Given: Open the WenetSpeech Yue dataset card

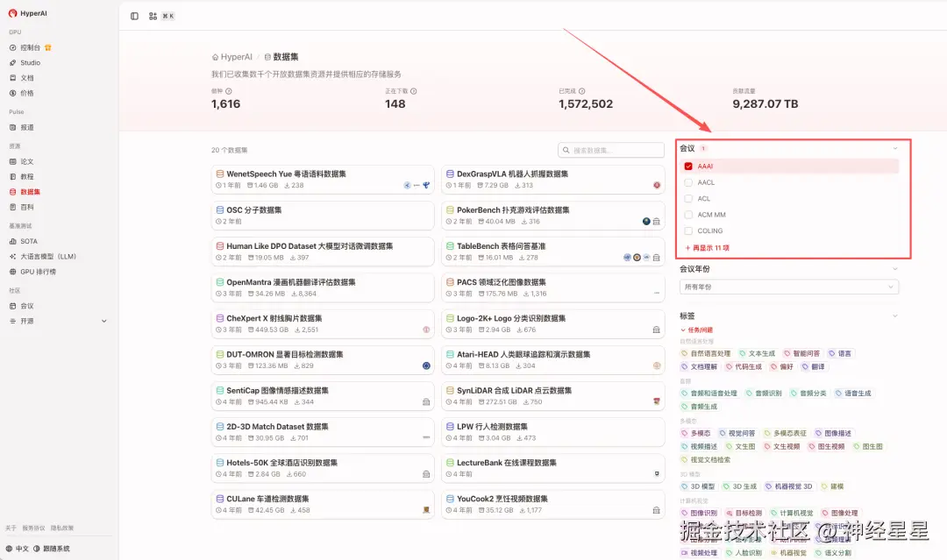Looking at the screenshot, I should (x=323, y=180).
